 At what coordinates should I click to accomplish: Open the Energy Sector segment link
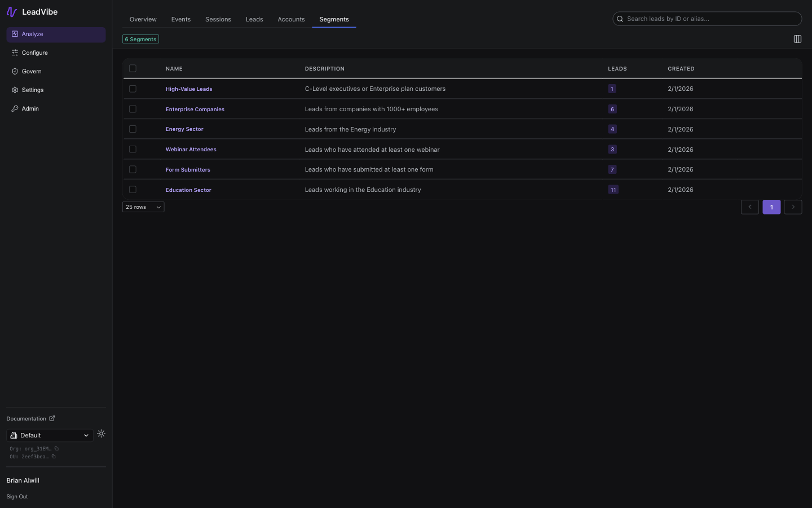point(184,129)
